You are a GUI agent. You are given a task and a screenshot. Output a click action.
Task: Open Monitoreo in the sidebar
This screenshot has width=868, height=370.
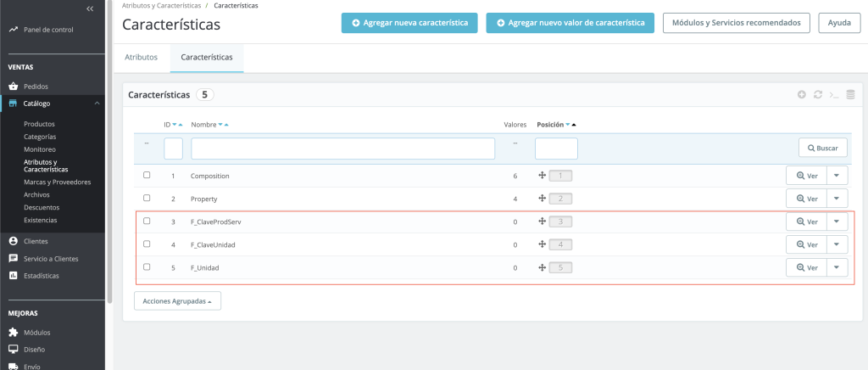point(40,149)
